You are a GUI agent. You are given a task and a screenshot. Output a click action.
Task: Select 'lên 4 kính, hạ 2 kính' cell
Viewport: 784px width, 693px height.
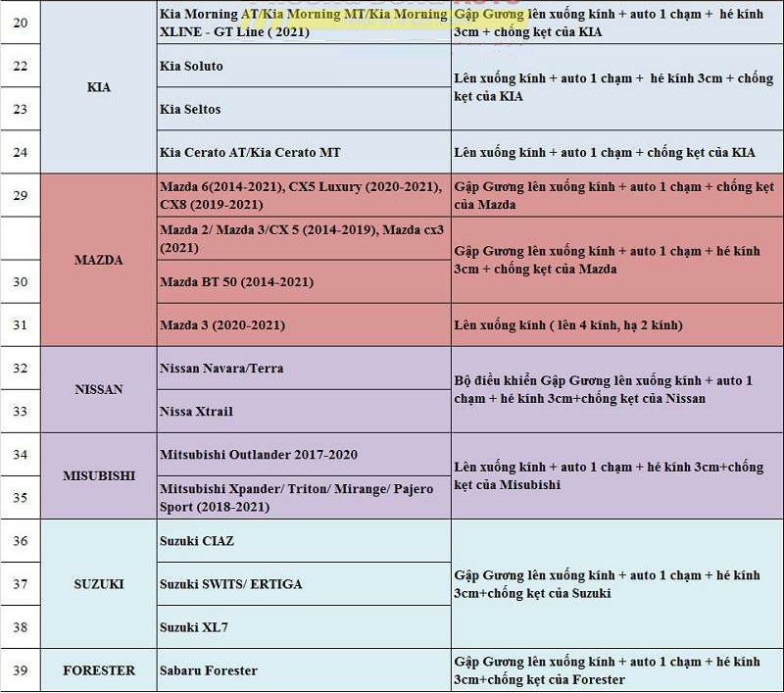[x=617, y=325]
